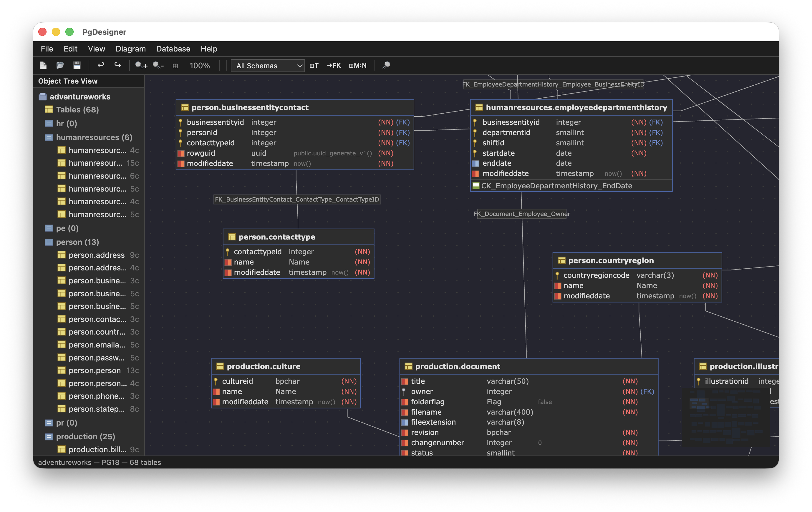Create a new diagram file
The image size is (812, 512).
pyautogui.click(x=43, y=65)
